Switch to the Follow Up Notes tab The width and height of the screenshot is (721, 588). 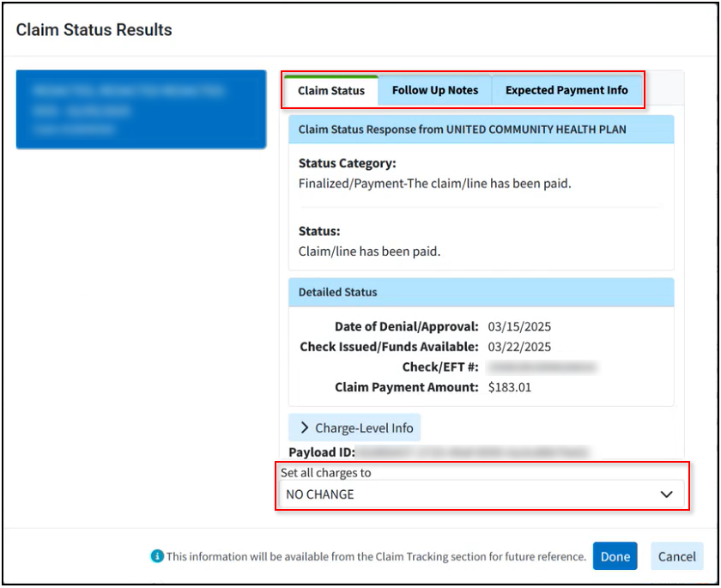point(434,91)
